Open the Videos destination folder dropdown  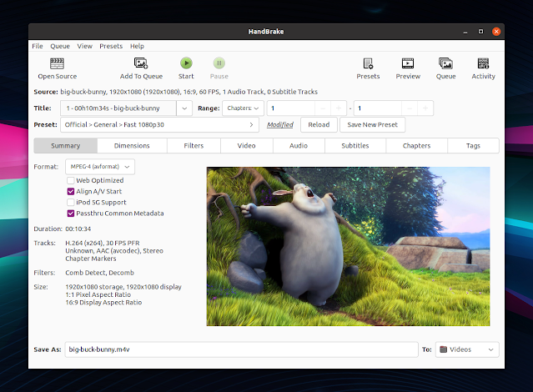(x=467, y=349)
